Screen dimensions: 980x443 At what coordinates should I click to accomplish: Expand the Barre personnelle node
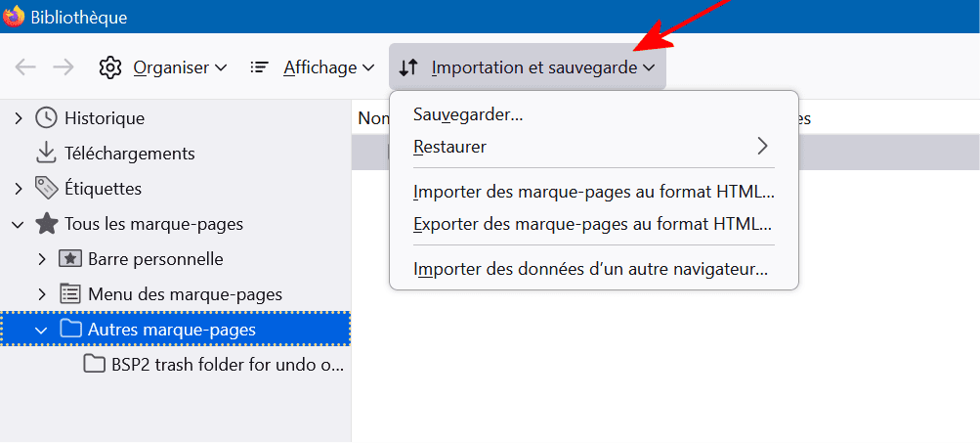pyautogui.click(x=42, y=259)
